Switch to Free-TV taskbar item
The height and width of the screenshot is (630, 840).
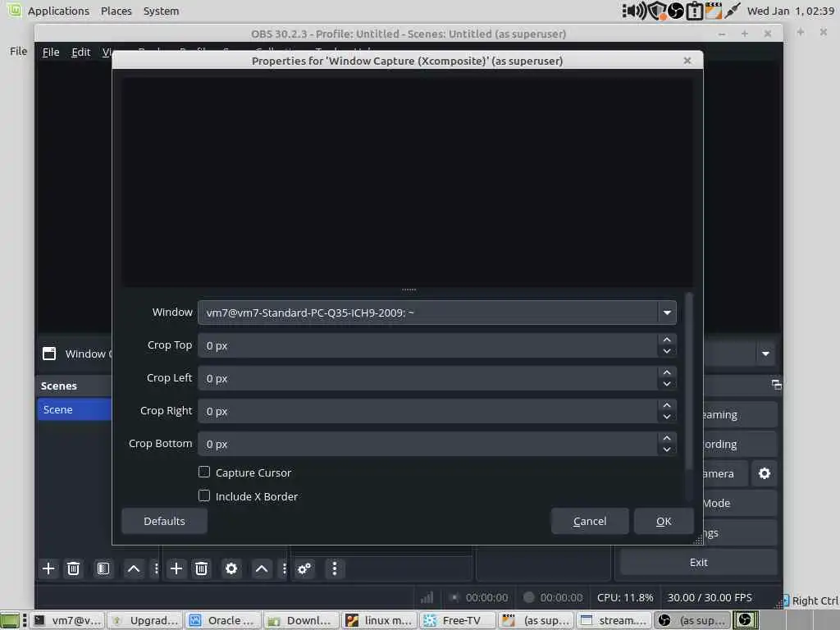coord(457,620)
